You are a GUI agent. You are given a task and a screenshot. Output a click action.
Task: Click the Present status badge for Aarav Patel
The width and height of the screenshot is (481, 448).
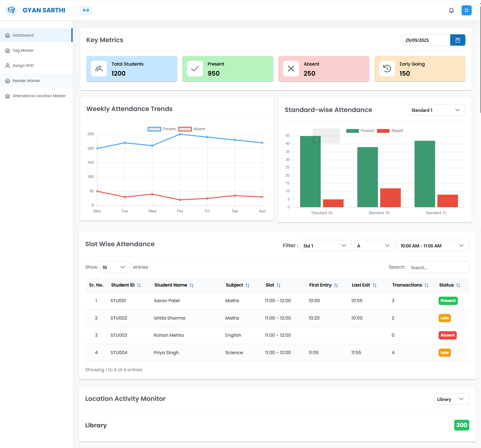click(x=448, y=301)
